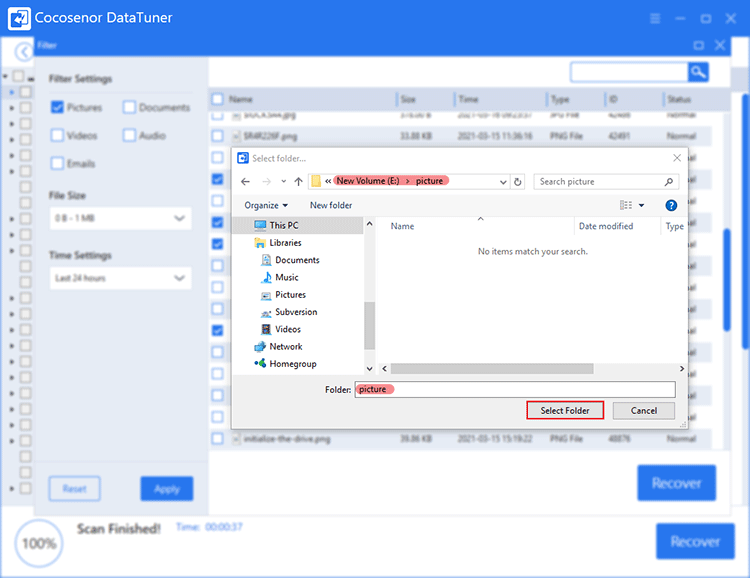The image size is (750, 578).
Task: Click the Filter window search button
Action: [698, 72]
